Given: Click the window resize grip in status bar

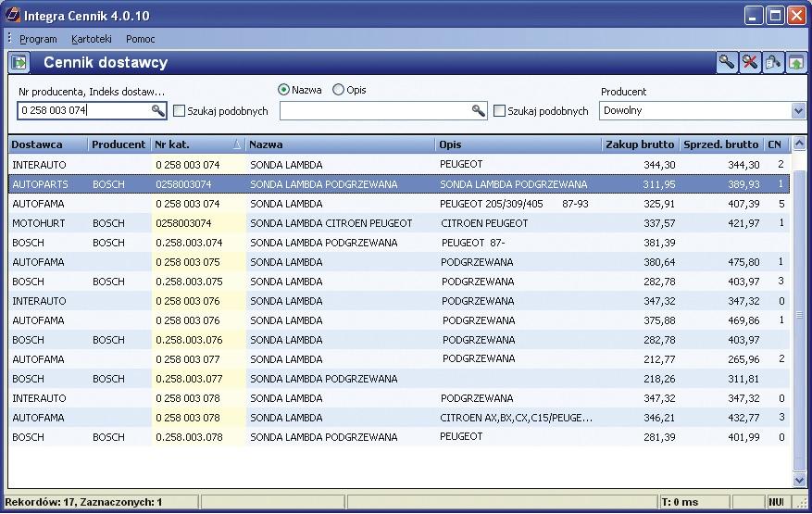Looking at the screenshot, I should tap(802, 502).
